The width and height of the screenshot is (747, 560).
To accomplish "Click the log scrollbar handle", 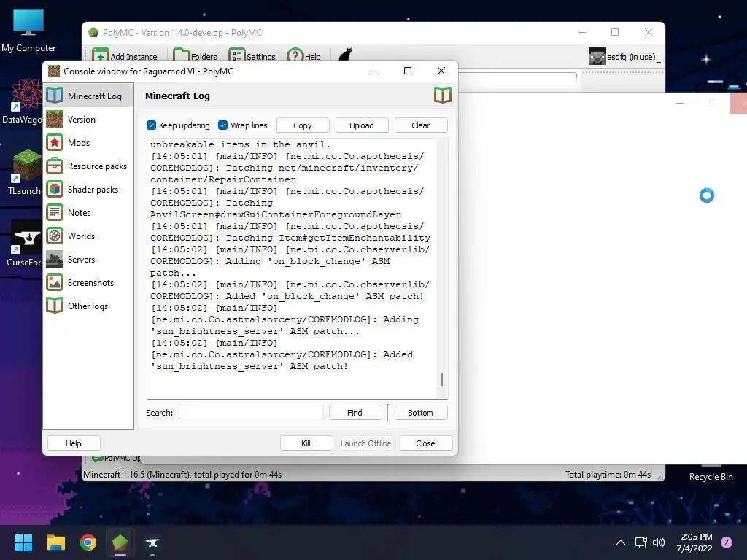I will 442,379.
